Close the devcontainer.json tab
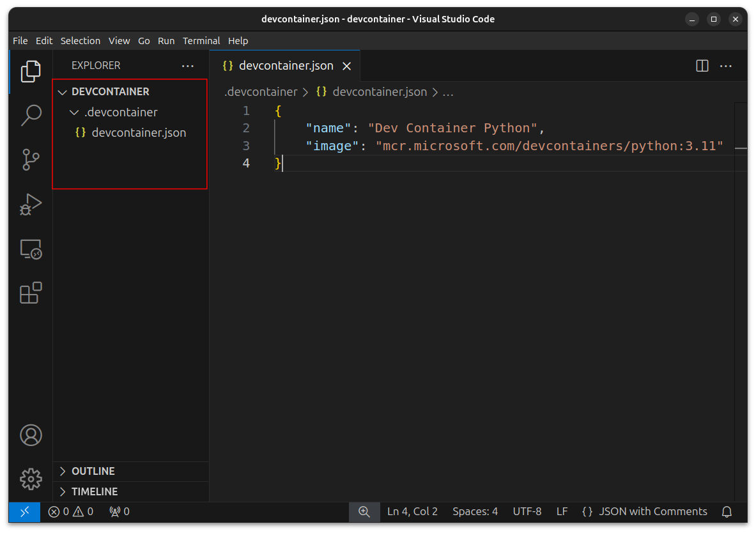 pyautogui.click(x=346, y=66)
